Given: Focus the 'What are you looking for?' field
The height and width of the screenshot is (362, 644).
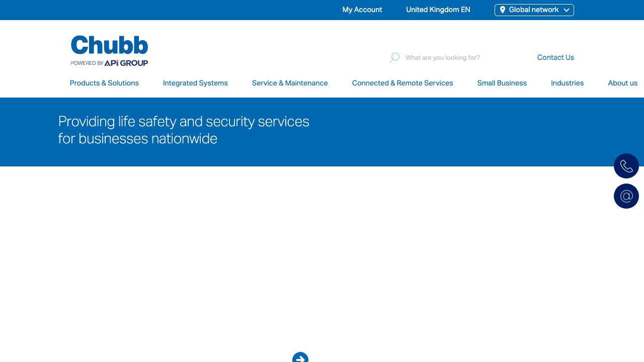Looking at the screenshot, I should pyautogui.click(x=453, y=58).
